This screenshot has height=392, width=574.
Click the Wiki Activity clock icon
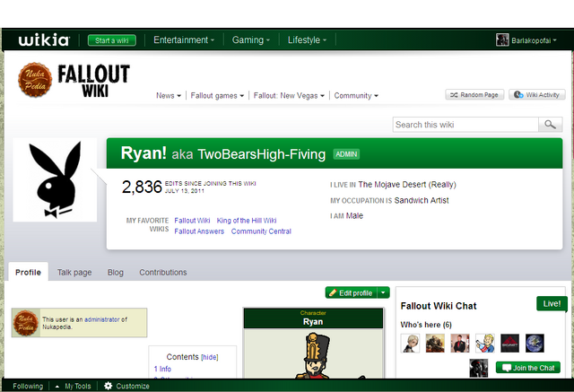click(518, 95)
